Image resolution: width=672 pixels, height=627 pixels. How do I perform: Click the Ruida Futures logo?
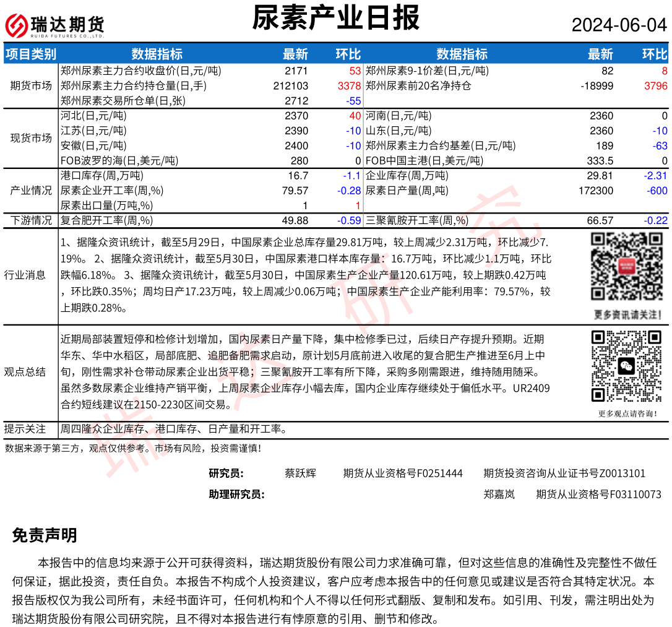54,25
